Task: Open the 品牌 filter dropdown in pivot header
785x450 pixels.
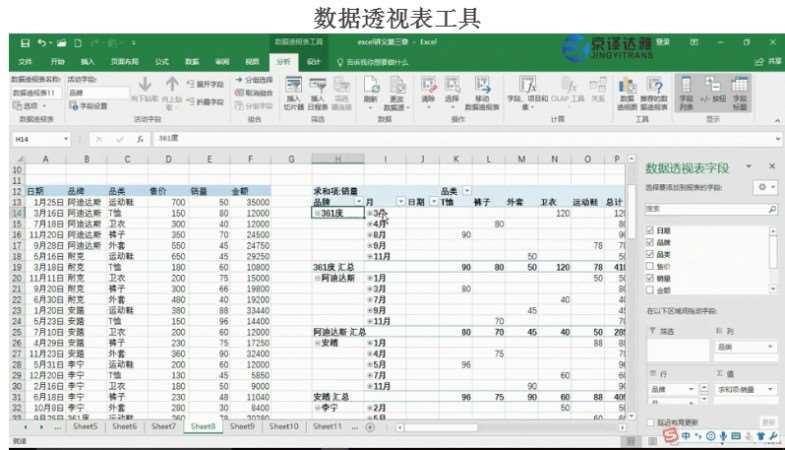Action: pos(359,202)
